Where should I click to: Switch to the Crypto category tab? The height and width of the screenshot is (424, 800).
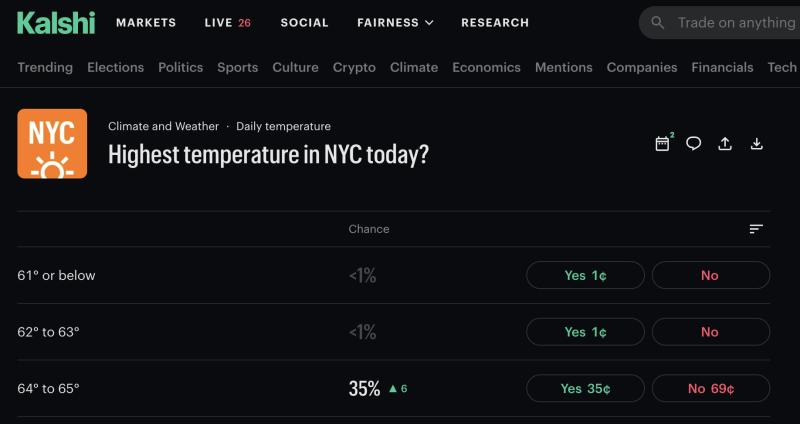click(x=354, y=67)
